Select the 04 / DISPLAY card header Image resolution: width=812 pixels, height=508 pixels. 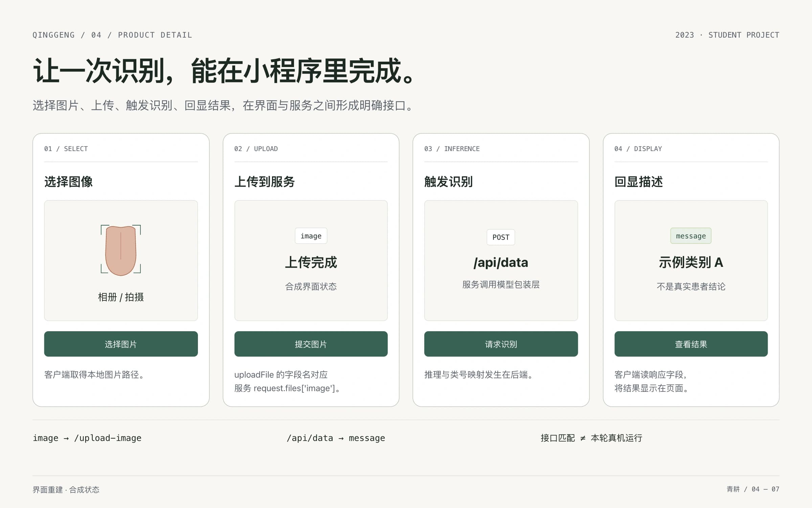[x=638, y=149]
